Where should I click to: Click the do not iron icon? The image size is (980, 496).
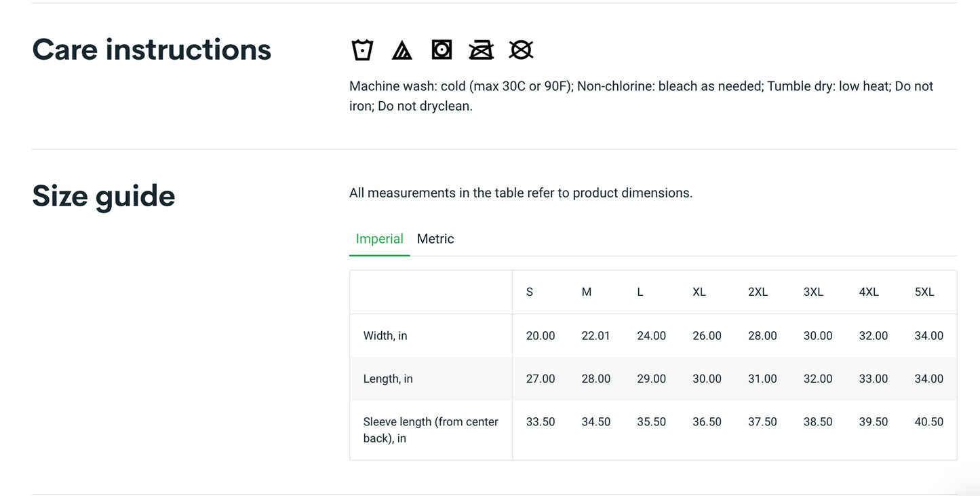tap(481, 50)
